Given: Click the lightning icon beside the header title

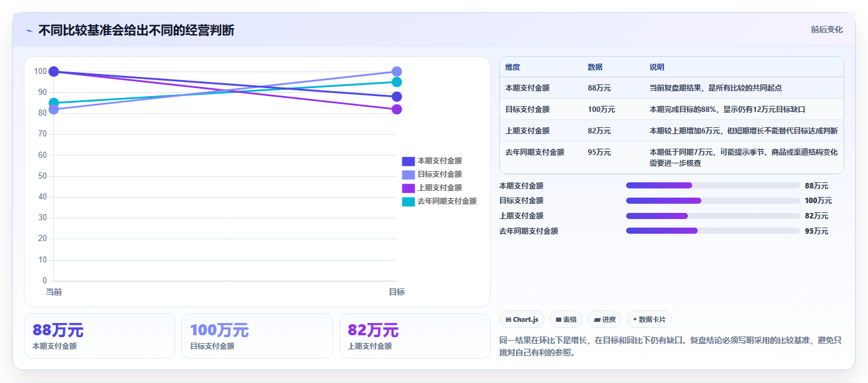Looking at the screenshot, I should pyautogui.click(x=29, y=31).
